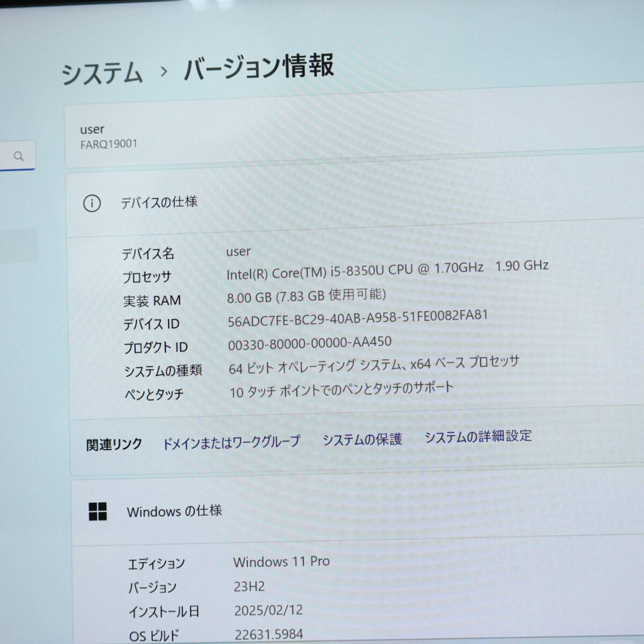
Task: Select the product ID 00330-80000 value
Action: pyautogui.click(x=310, y=343)
